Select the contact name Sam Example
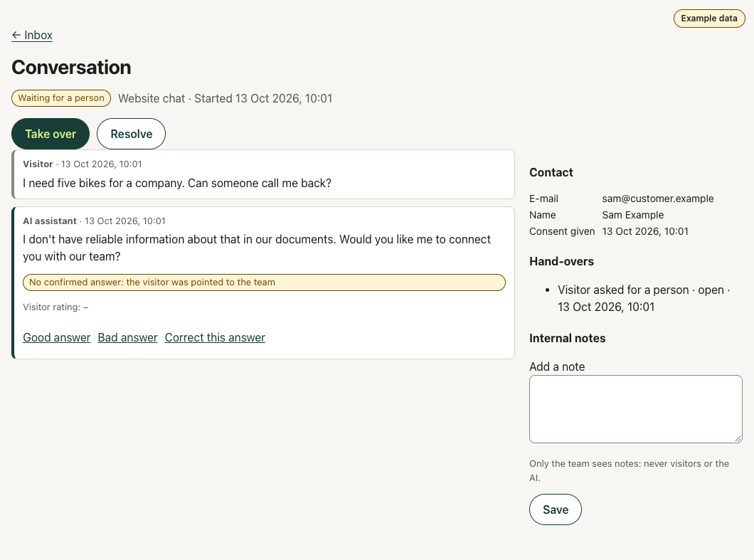The image size is (754, 560). pyautogui.click(x=633, y=215)
